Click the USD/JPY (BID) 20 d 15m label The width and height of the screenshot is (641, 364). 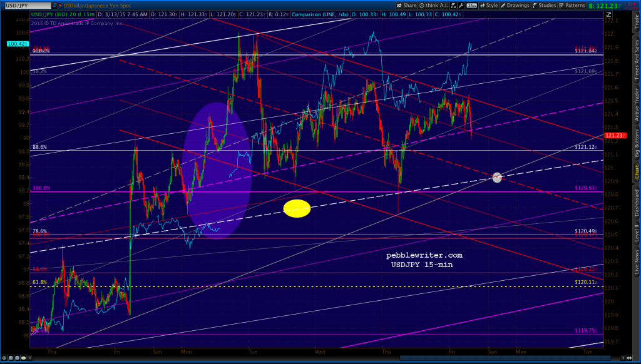63,15
